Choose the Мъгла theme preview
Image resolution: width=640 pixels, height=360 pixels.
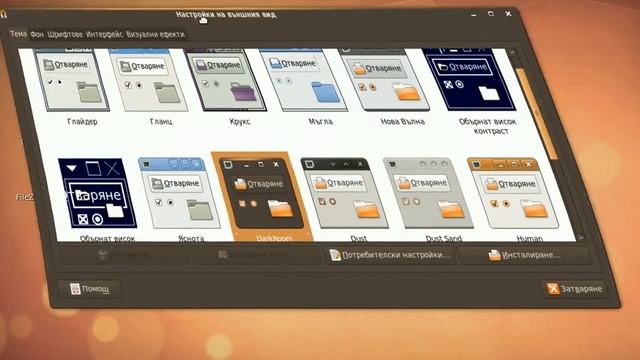click(304, 80)
